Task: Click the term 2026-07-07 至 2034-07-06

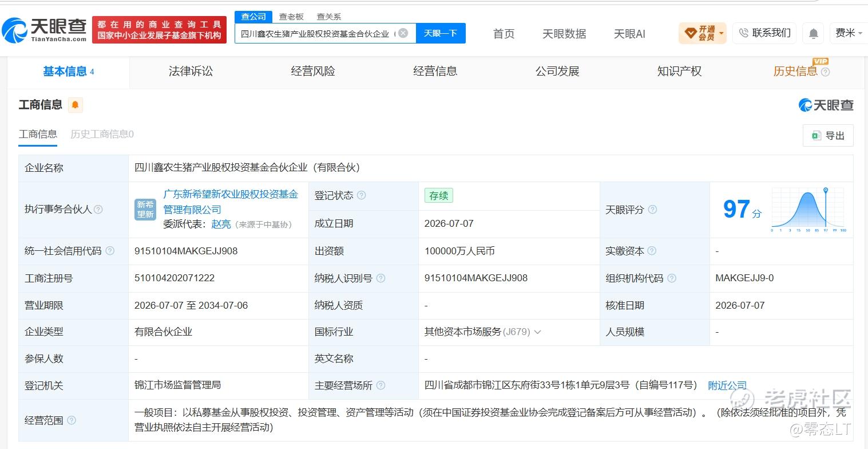Action: [191, 306]
